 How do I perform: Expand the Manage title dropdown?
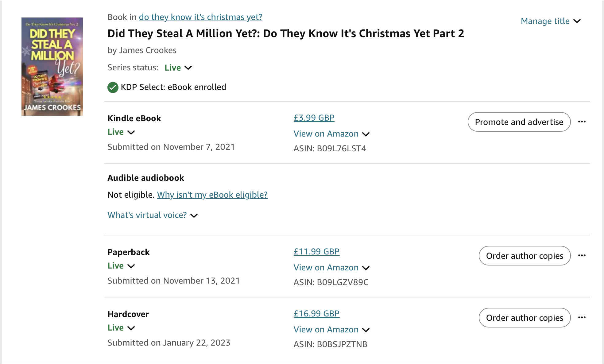coord(551,21)
